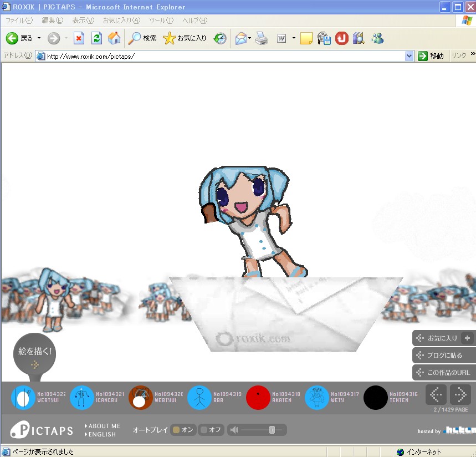Open the ツール(T) menu

(x=161, y=21)
